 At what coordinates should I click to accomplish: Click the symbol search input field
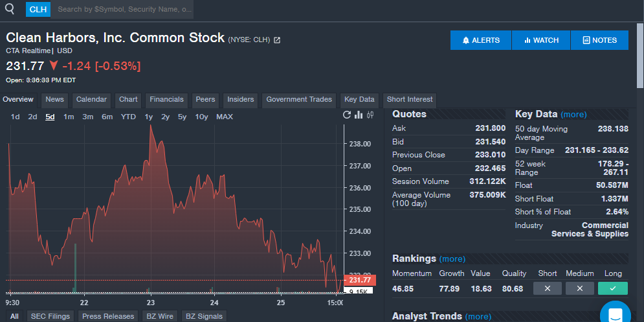122,10
